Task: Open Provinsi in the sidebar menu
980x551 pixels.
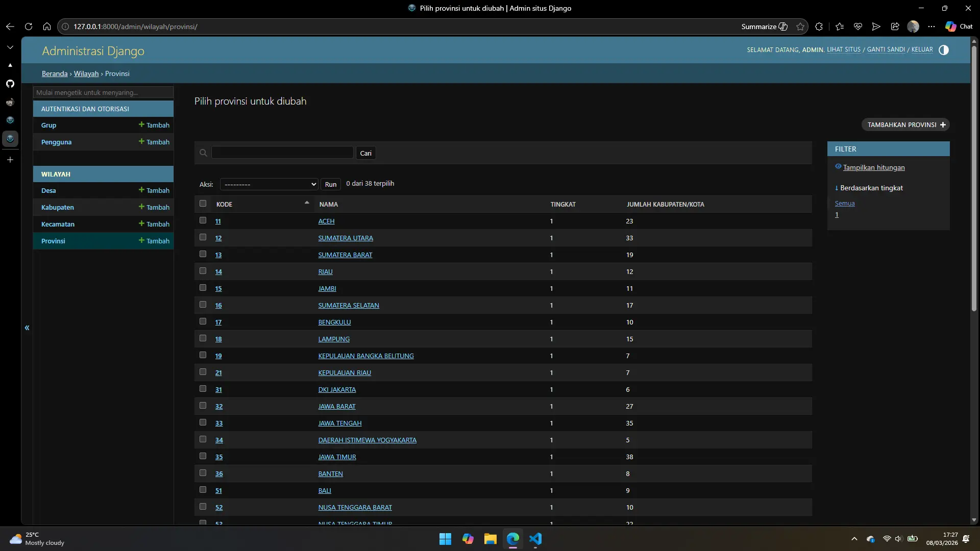Action: click(53, 241)
